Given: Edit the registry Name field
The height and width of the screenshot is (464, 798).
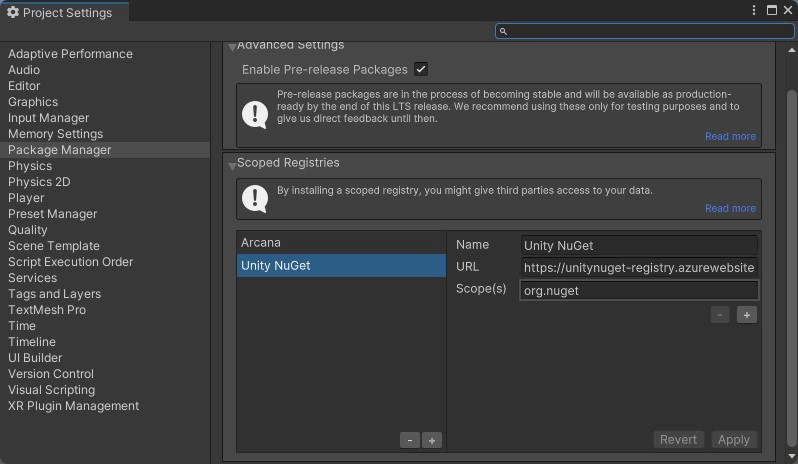Looking at the screenshot, I should [x=639, y=246].
